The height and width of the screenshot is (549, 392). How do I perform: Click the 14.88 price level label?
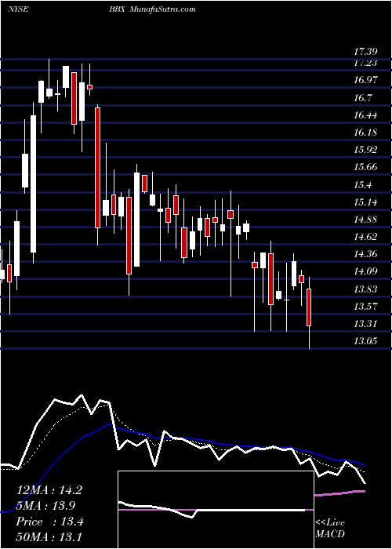365,220
